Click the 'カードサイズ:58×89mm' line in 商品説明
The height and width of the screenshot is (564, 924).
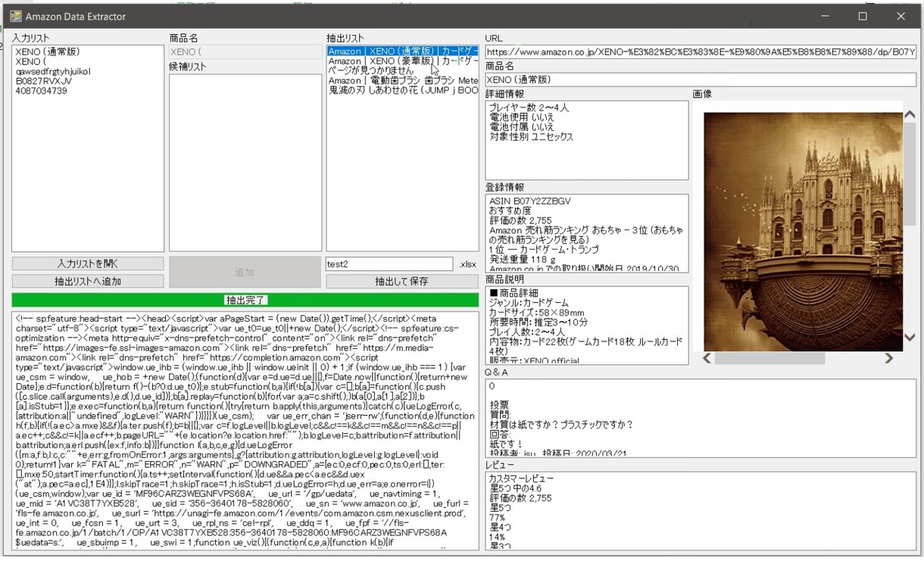(x=536, y=313)
